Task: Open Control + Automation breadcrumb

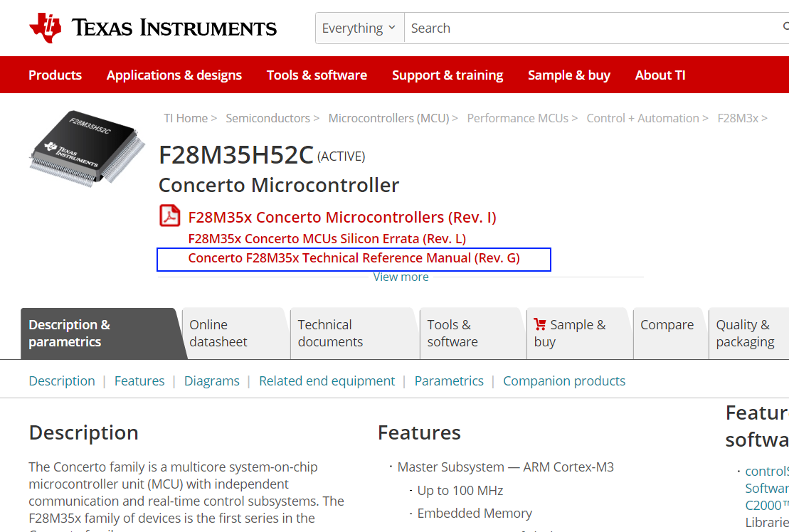Action: 642,118
